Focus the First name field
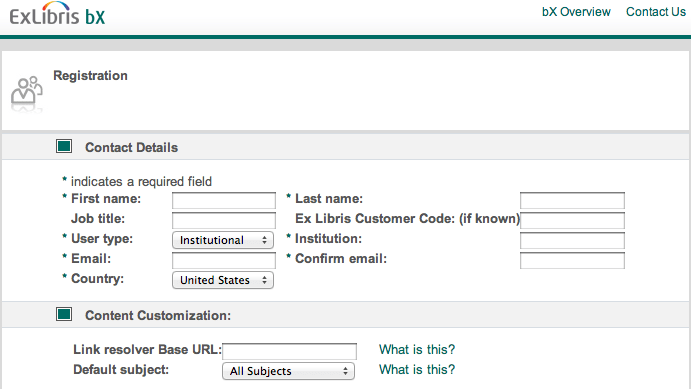Screen dimensions: 691x389 (224, 200)
